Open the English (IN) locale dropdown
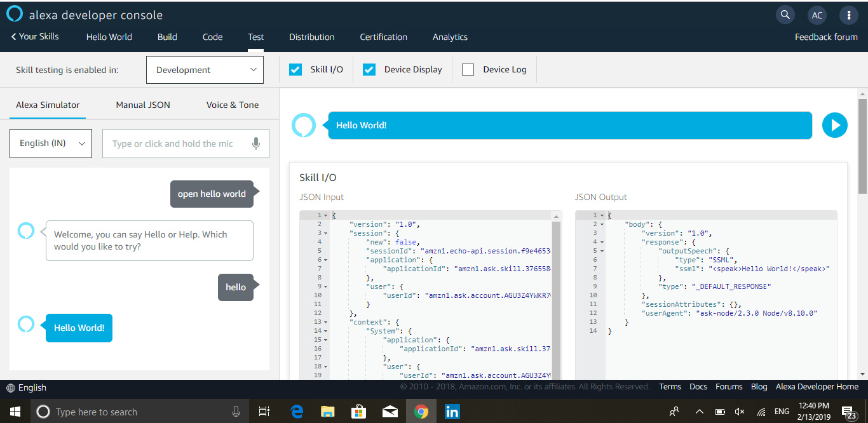Image resolution: width=868 pixels, height=423 pixels. click(x=51, y=144)
